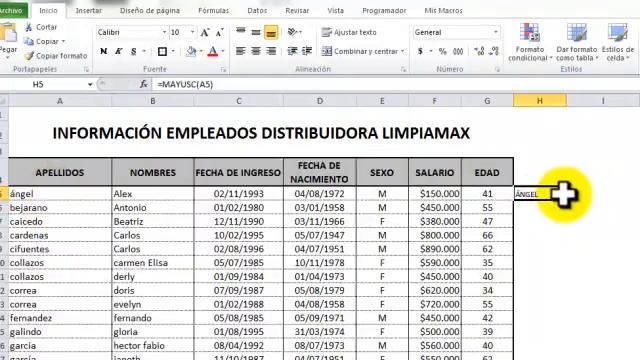Image resolution: width=640 pixels, height=360 pixels.
Task: Click the insert function fx button
Action: tap(143, 84)
